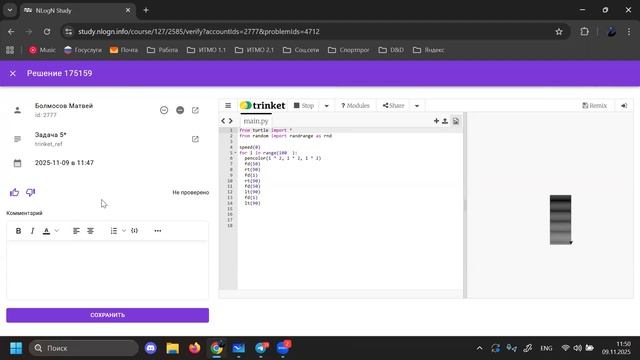Screen dimensions: 640x360
Task: Go back to previous page
Action: [11, 31]
